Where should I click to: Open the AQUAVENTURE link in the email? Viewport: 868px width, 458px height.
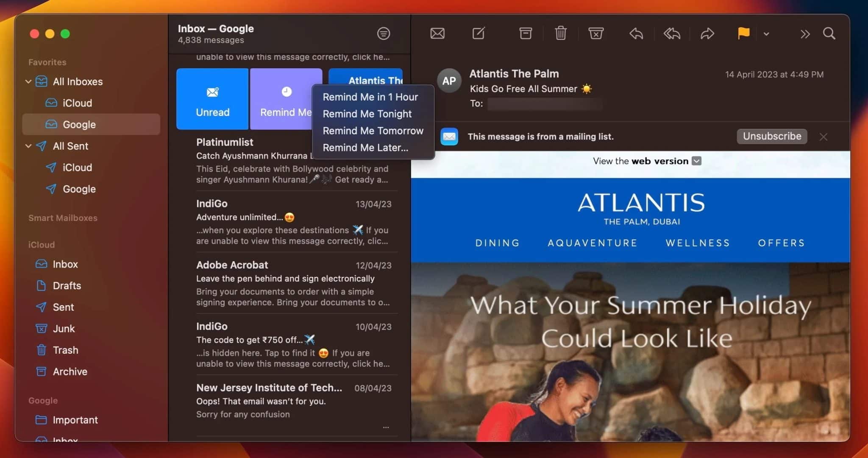(592, 243)
